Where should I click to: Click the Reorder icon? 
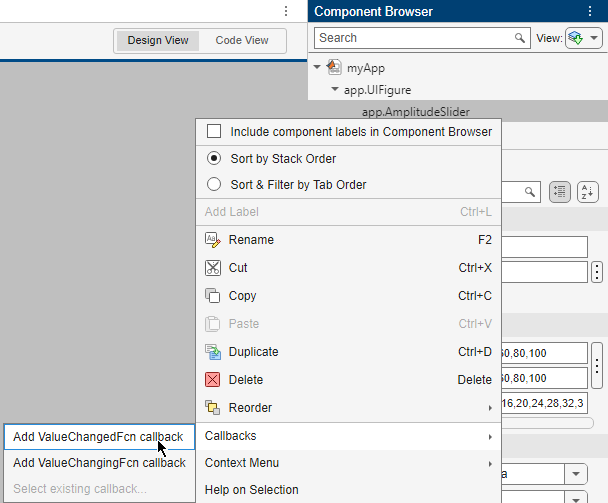tap(212, 408)
